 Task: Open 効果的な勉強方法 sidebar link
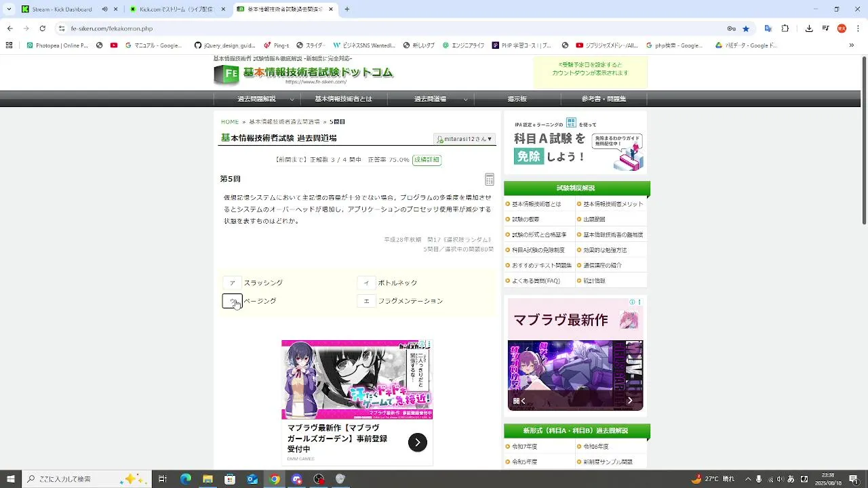coord(605,250)
